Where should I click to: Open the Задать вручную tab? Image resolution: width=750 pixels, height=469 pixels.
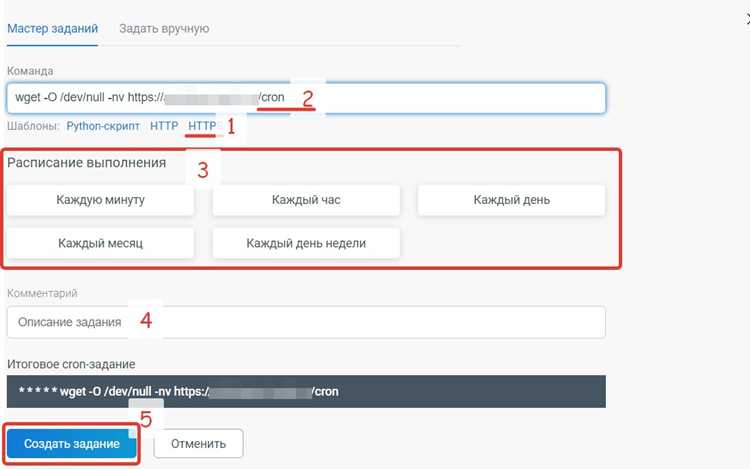click(164, 29)
